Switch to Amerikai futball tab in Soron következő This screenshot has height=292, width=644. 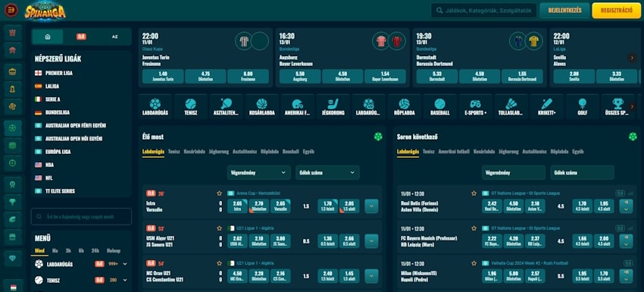pos(454,152)
